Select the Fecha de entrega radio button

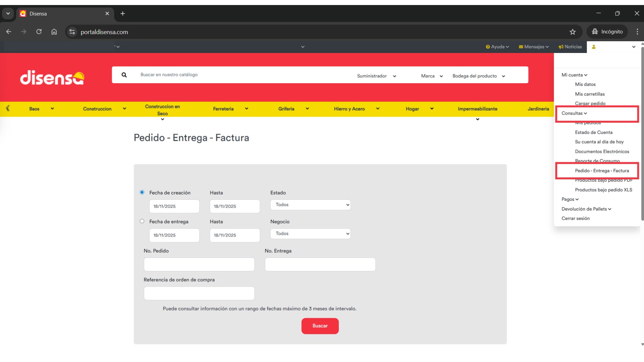142,221
